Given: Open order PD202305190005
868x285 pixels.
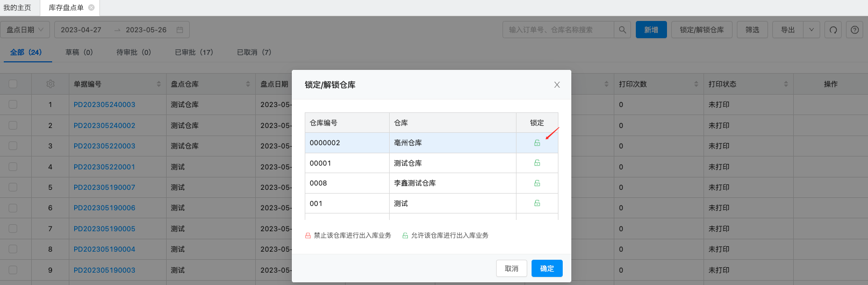Looking at the screenshot, I should pos(104,229).
